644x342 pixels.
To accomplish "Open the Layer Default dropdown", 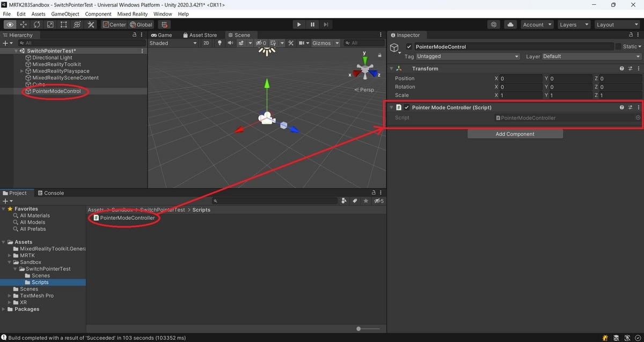I will pos(591,56).
